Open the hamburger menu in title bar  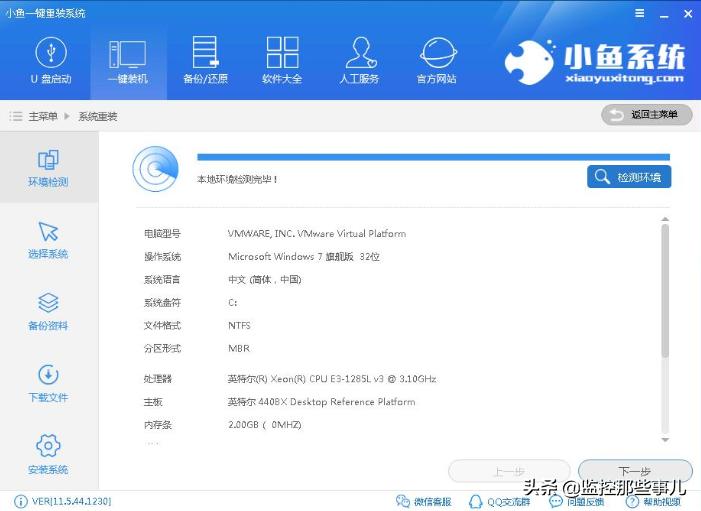[640, 13]
